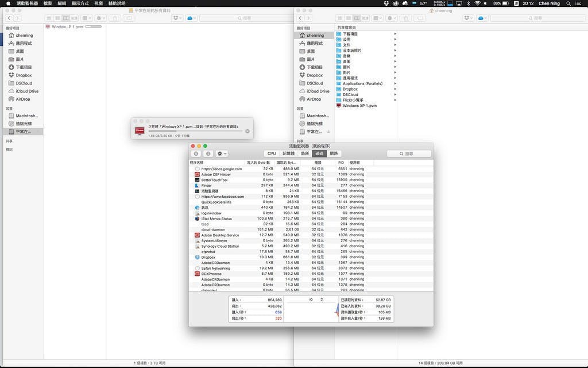The image size is (588, 368).
Task: Sort by the 程序名稱 column header
Action: pyautogui.click(x=216, y=163)
